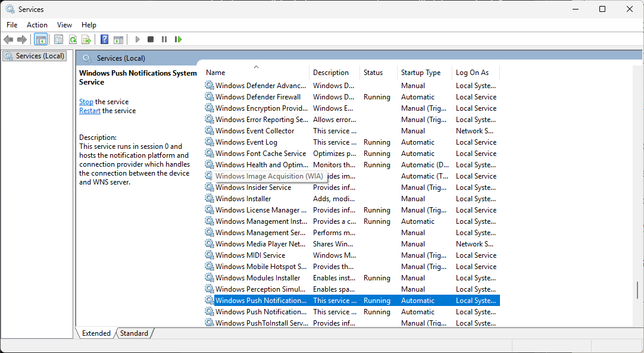This screenshot has width=644, height=353.
Task: Click gear icon of Windows Modules Installer
Action: coord(210,277)
